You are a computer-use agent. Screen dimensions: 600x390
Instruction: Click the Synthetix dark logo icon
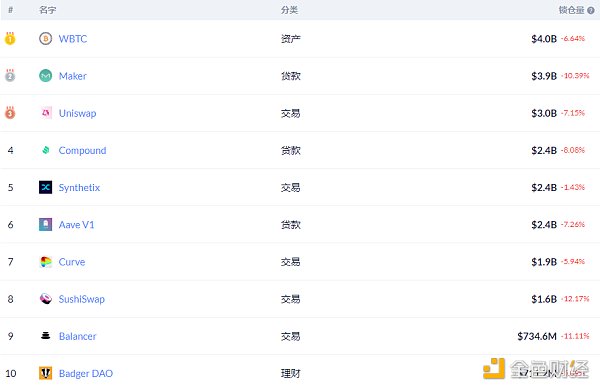(x=46, y=187)
